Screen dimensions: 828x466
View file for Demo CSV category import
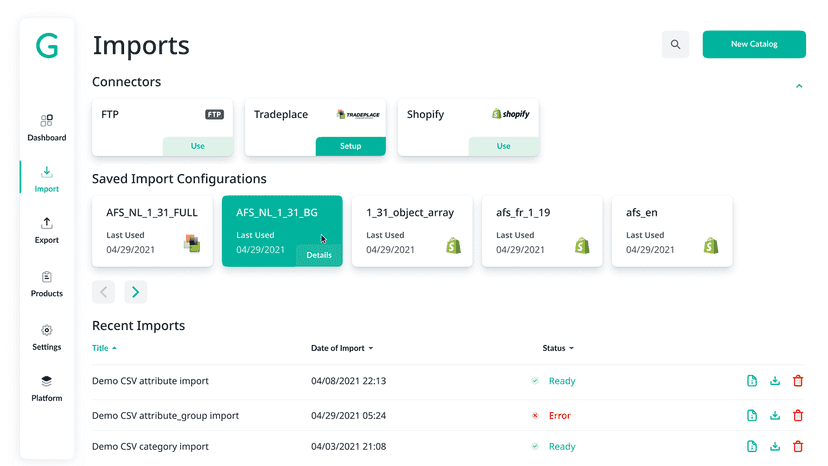pyautogui.click(x=752, y=446)
